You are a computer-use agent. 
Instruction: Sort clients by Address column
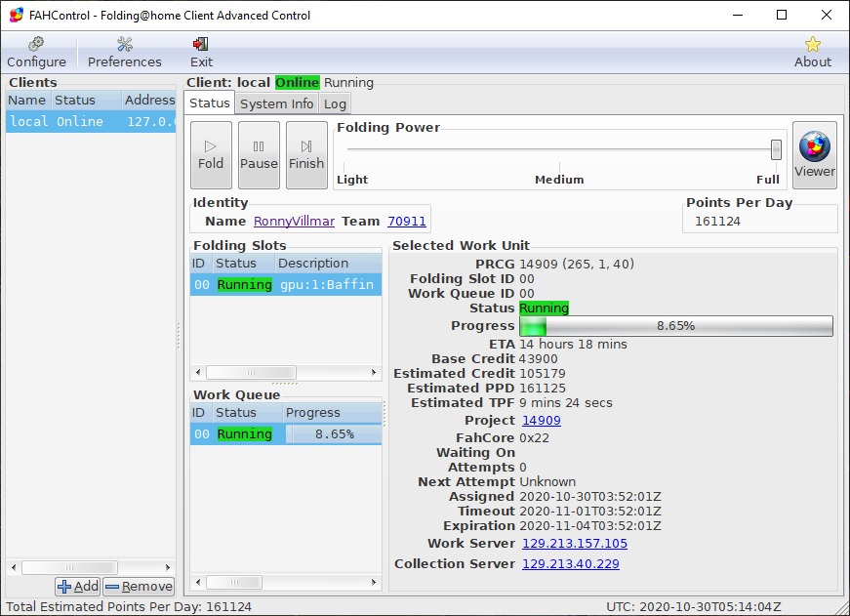148,101
